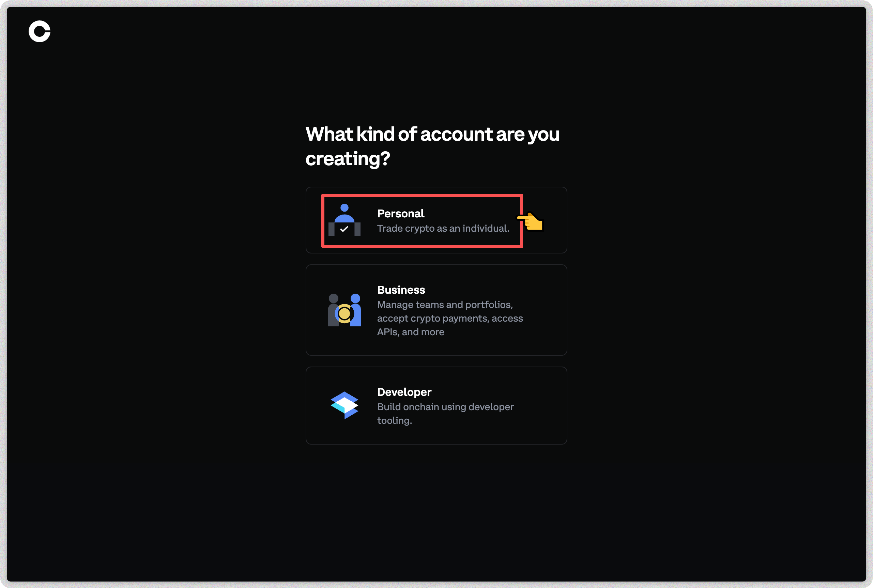Image resolution: width=873 pixels, height=588 pixels.
Task: Select the Business account title
Action: (401, 290)
